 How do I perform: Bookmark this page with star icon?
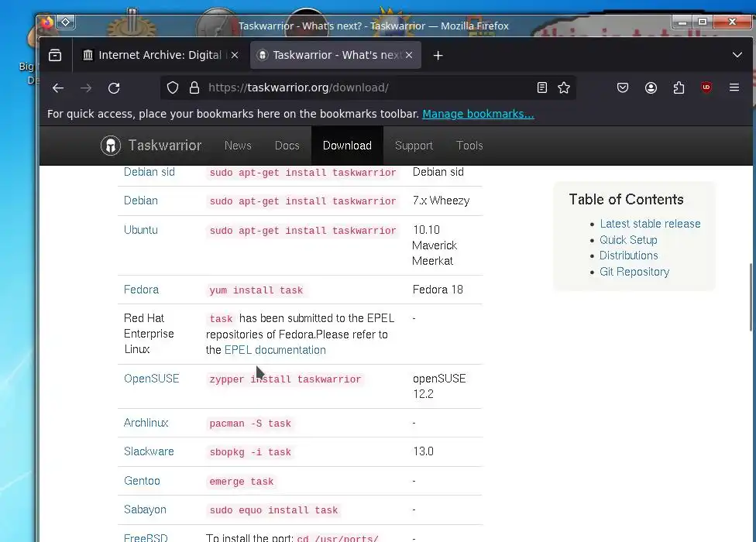[564, 87]
